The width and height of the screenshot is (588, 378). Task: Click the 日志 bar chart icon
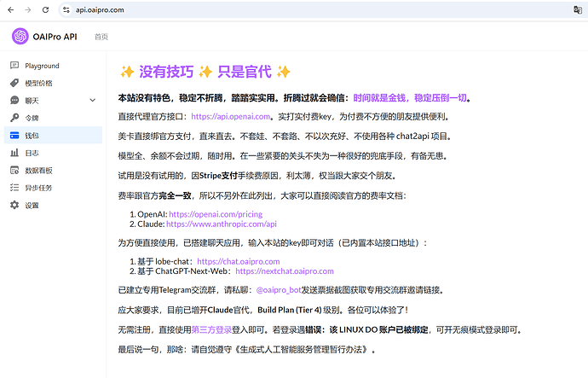(14, 153)
